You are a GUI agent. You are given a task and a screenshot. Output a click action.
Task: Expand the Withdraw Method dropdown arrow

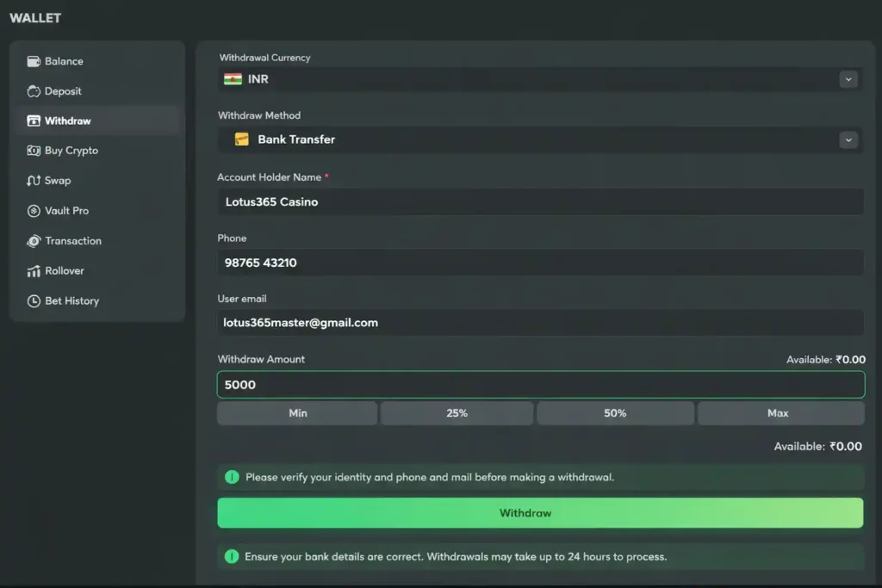pos(848,139)
